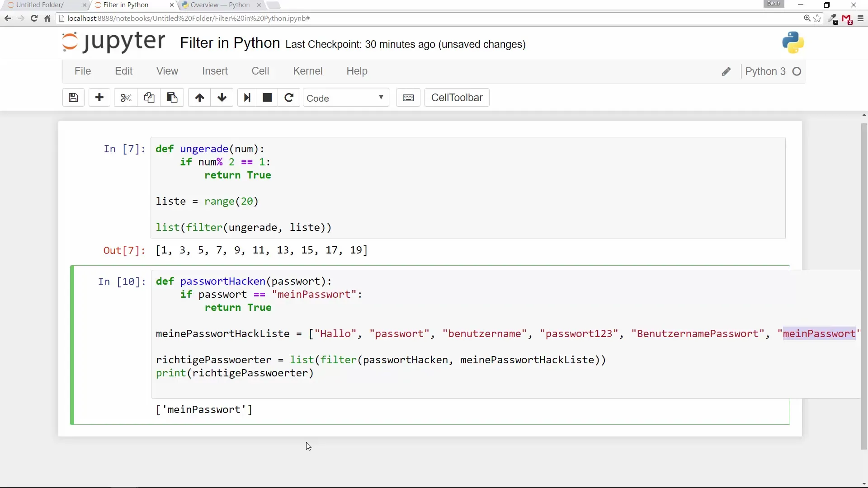The height and width of the screenshot is (488, 868).
Task: Click the pencil edit mode indicator
Action: (x=726, y=71)
